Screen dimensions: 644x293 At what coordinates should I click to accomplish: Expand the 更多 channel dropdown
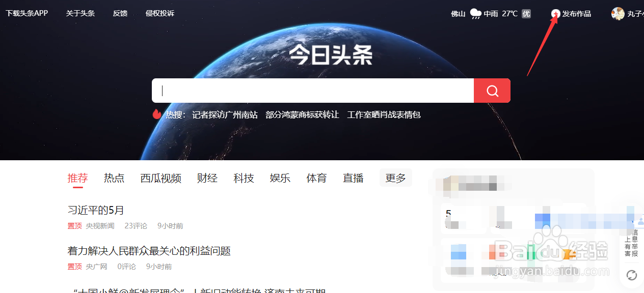(x=396, y=178)
